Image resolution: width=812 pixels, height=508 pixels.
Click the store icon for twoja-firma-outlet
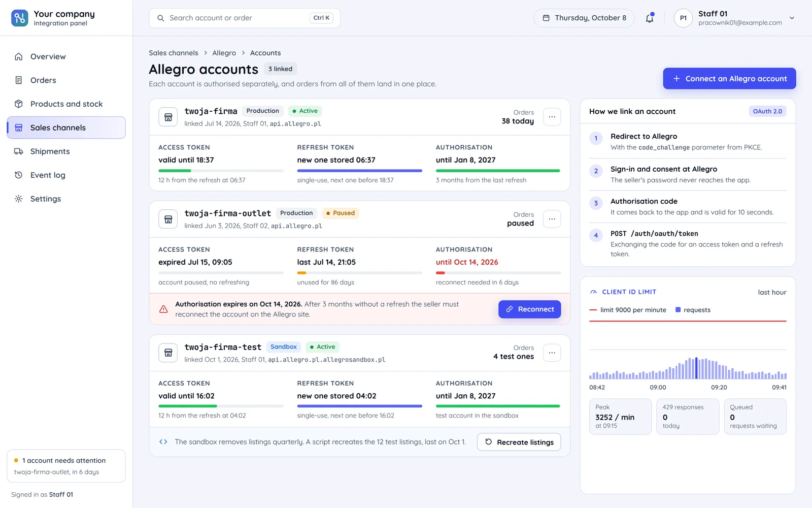(x=168, y=219)
